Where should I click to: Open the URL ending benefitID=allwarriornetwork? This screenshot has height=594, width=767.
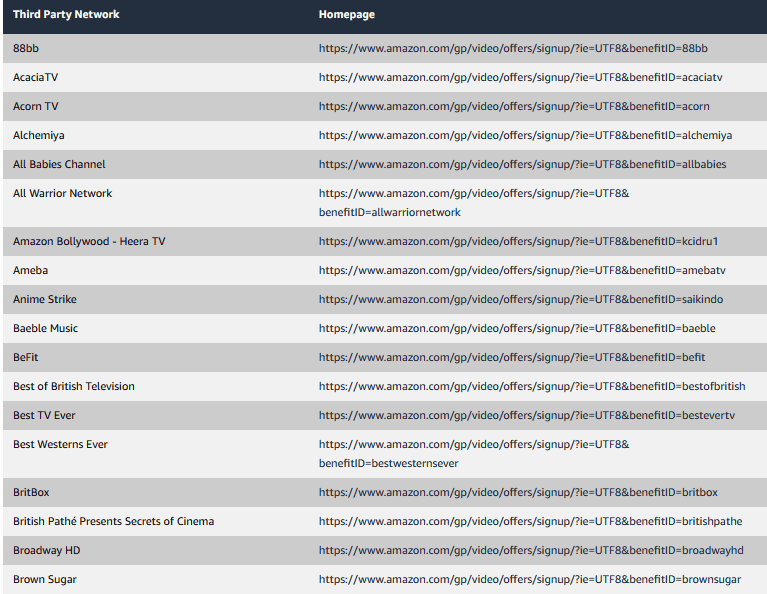474,203
